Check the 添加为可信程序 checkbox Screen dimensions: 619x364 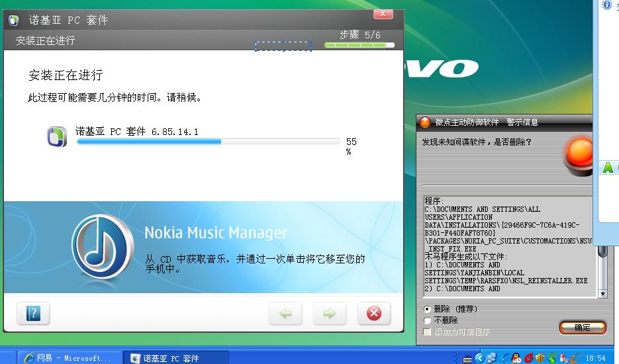pos(428,332)
